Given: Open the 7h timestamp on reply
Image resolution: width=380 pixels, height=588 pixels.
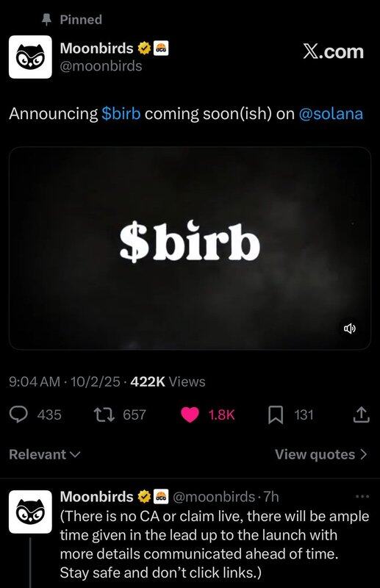Looking at the screenshot, I should (271, 497).
